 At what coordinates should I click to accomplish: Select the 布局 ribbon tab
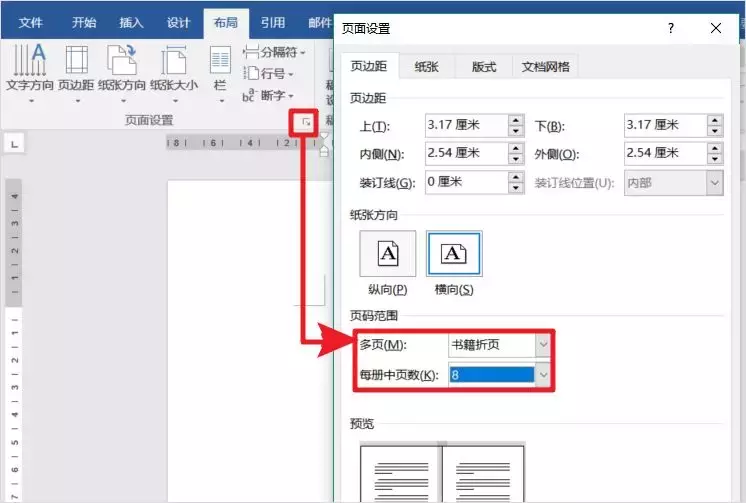click(226, 22)
